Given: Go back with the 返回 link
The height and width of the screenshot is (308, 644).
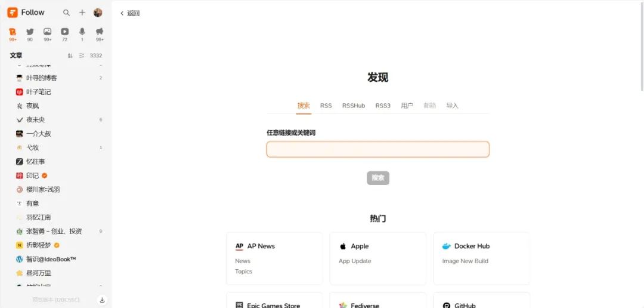Looking at the screenshot, I should coord(130,13).
